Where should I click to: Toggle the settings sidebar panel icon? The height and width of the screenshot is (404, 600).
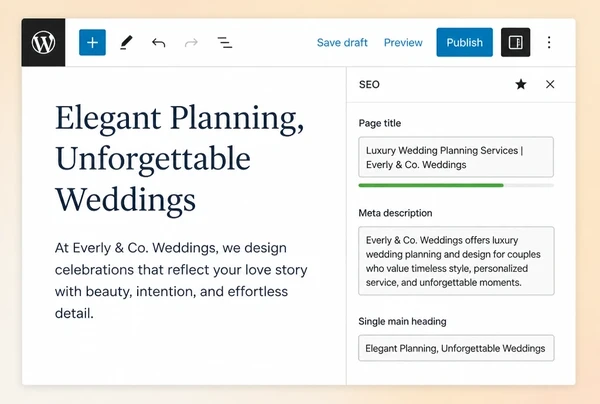click(x=515, y=42)
